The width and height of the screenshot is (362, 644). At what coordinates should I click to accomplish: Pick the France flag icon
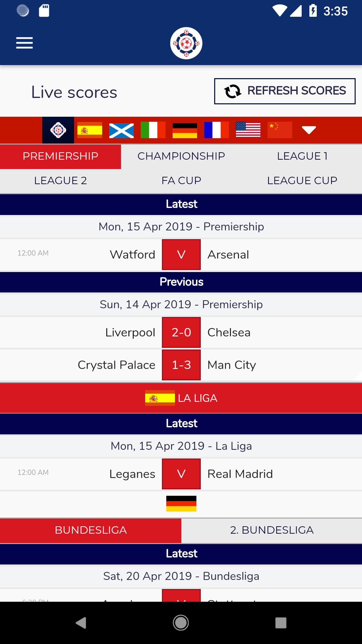[217, 130]
